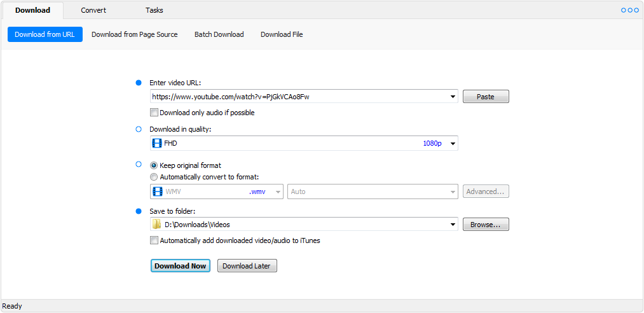Open the 1080p quality dropdown
The width and height of the screenshot is (644, 313).
tap(453, 144)
